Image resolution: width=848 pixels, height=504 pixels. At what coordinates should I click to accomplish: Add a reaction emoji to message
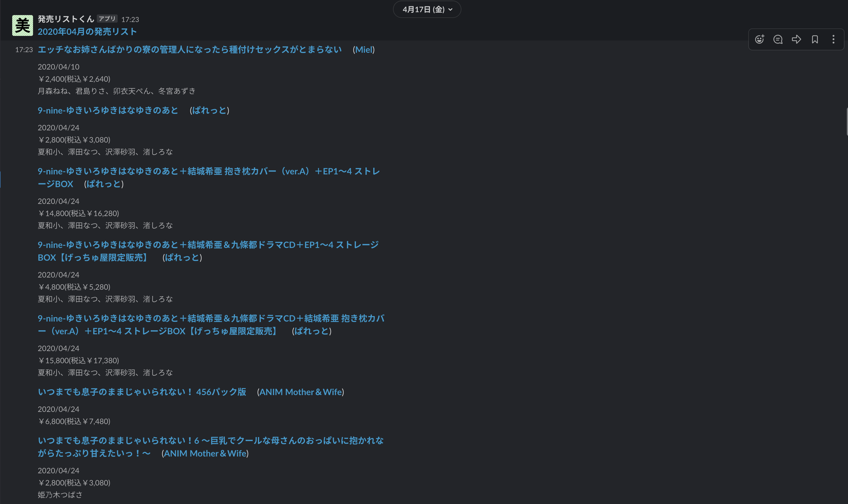[x=759, y=39]
